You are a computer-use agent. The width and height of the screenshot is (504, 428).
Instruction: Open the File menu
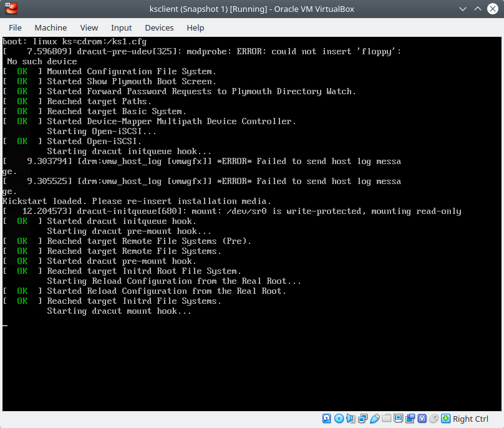(15, 28)
